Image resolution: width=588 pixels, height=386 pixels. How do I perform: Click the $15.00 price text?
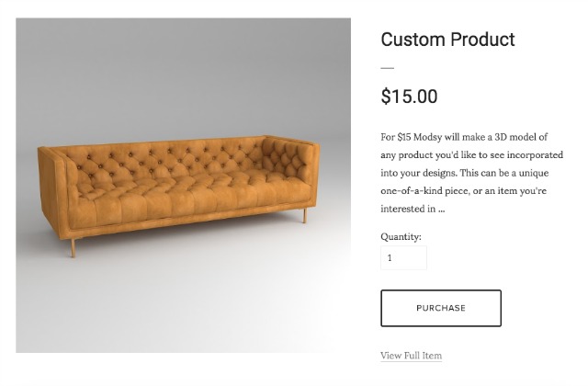pyautogui.click(x=409, y=96)
